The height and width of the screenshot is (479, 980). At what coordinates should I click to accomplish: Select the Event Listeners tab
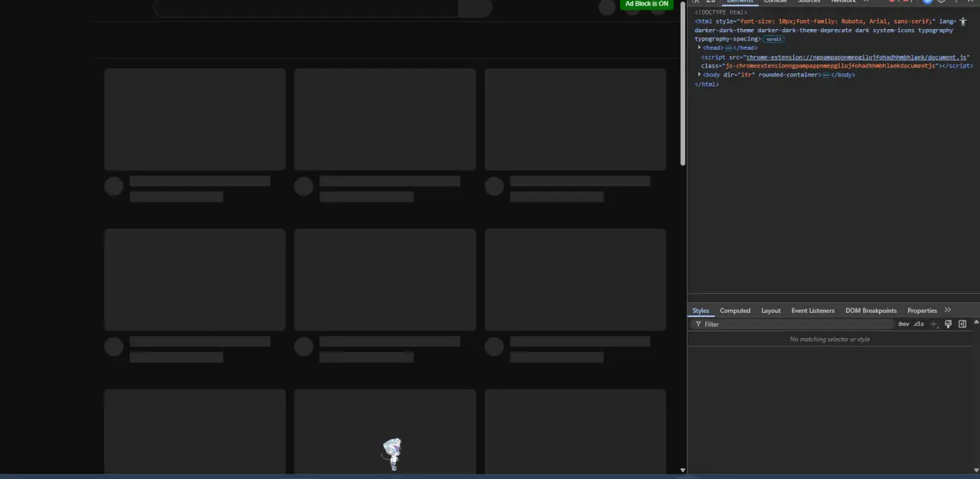(x=812, y=311)
